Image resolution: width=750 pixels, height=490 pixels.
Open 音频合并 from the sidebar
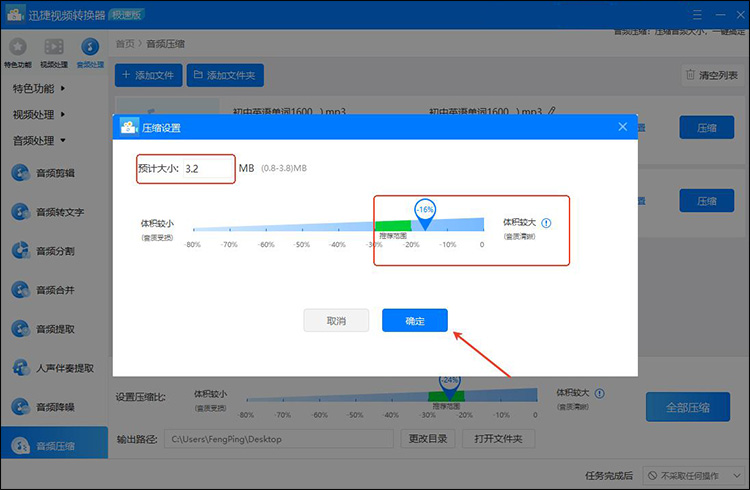tap(54, 290)
